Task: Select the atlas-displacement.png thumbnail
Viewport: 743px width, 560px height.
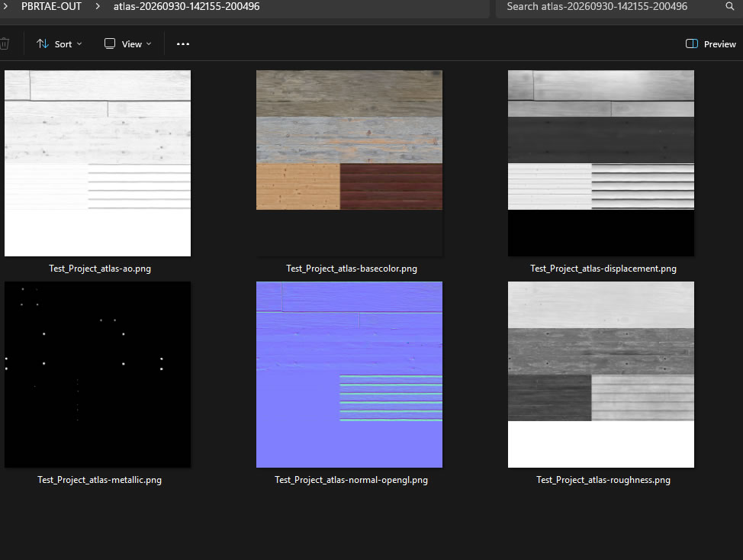Action: (601, 163)
